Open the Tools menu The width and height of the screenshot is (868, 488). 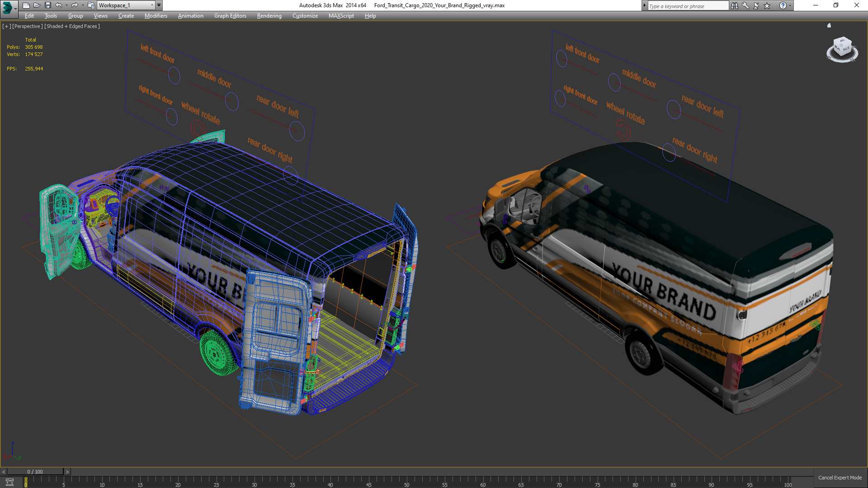(51, 16)
